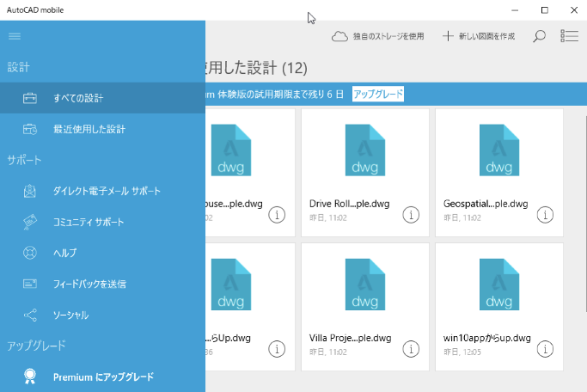
Task: Click the Drive Roll...ple.dwg file name
Action: [x=349, y=204]
